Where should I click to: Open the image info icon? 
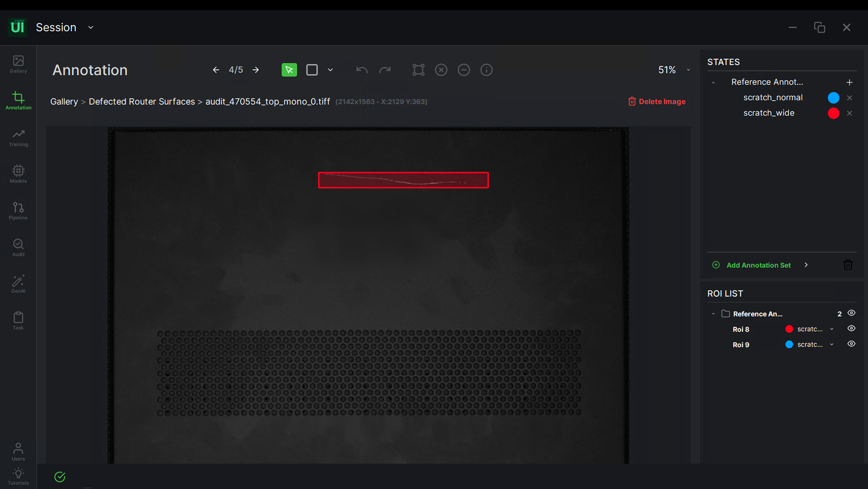[486, 70]
